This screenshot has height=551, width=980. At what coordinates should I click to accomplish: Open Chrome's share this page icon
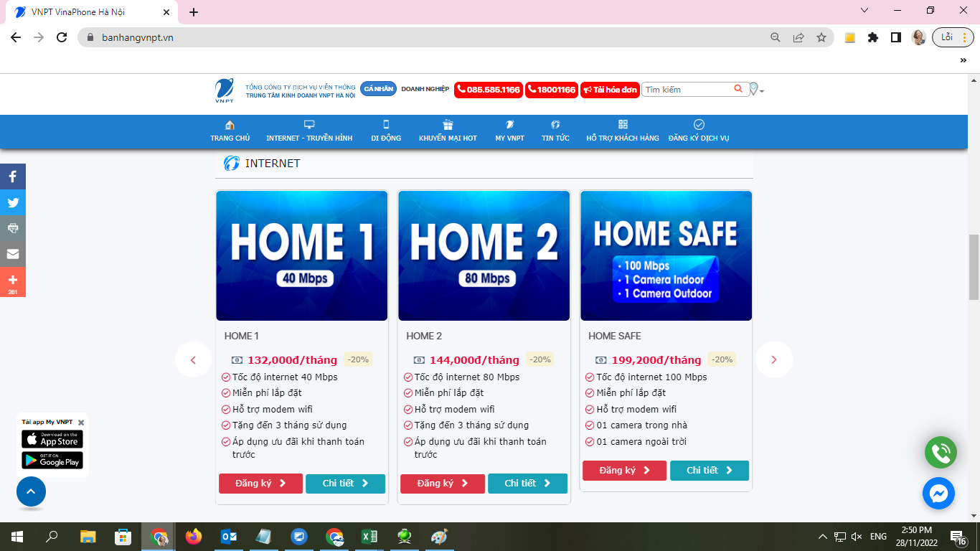click(x=798, y=37)
